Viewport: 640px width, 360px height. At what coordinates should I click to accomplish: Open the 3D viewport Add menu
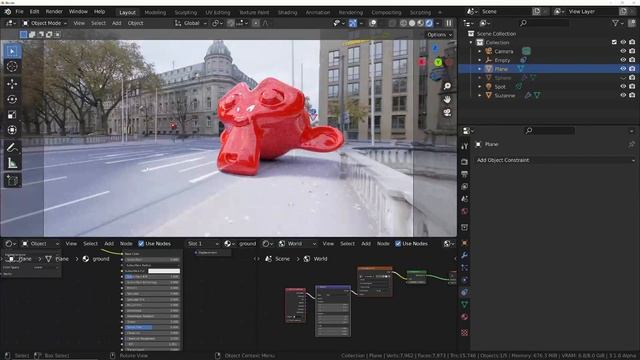[x=116, y=23]
